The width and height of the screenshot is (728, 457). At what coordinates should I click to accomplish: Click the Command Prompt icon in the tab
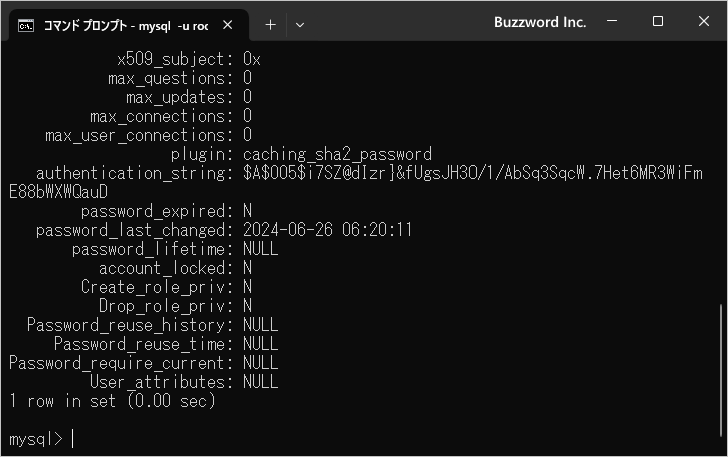[26, 26]
